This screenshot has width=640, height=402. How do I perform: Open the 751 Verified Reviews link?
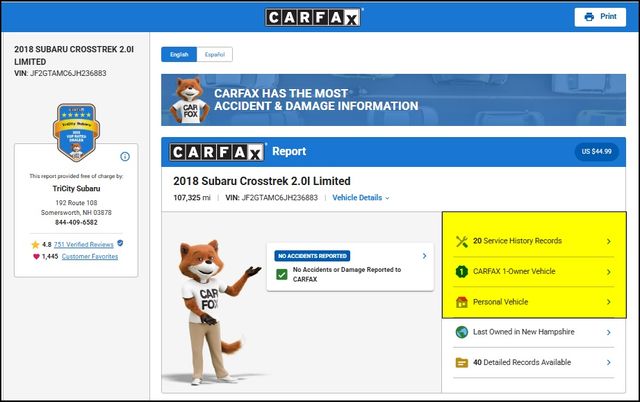coord(84,244)
